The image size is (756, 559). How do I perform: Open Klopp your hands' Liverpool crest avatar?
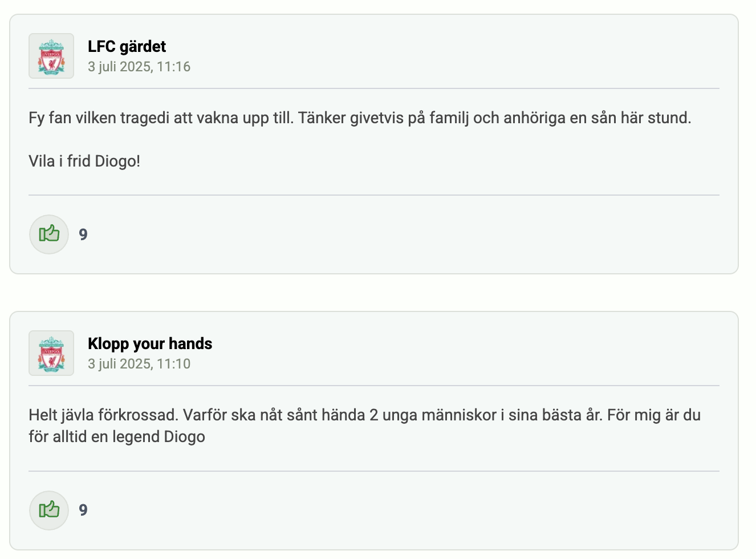(51, 353)
